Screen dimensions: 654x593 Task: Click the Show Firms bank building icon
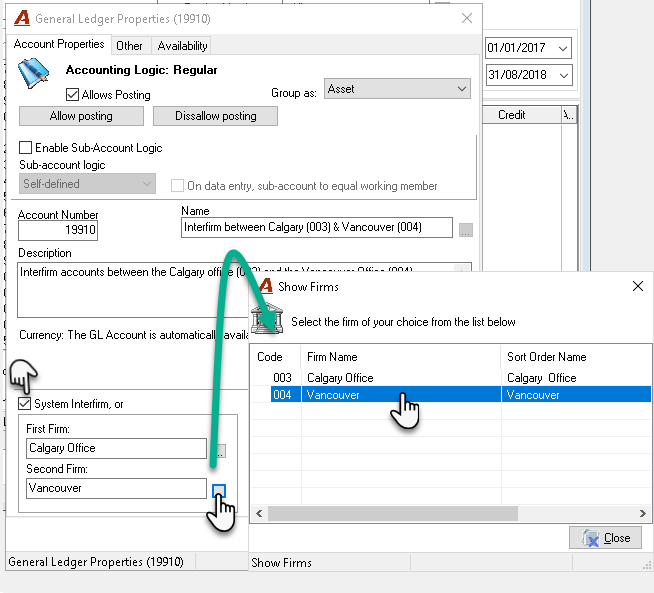[267, 319]
